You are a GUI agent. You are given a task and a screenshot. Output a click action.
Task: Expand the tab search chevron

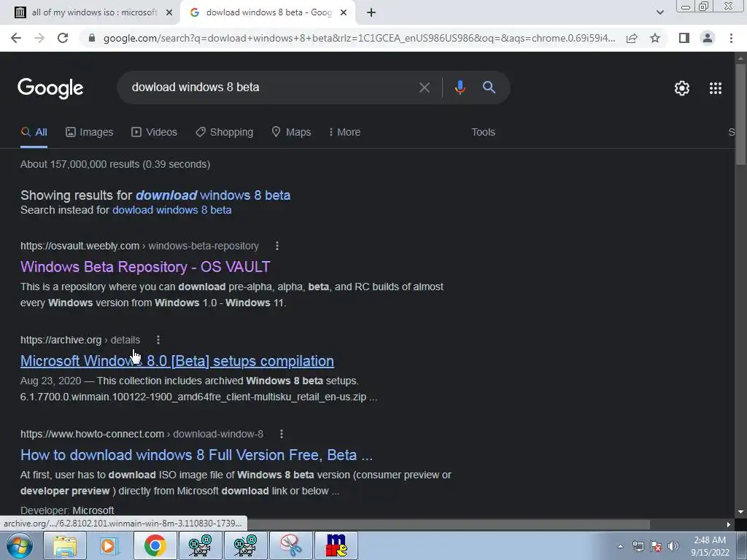point(659,12)
